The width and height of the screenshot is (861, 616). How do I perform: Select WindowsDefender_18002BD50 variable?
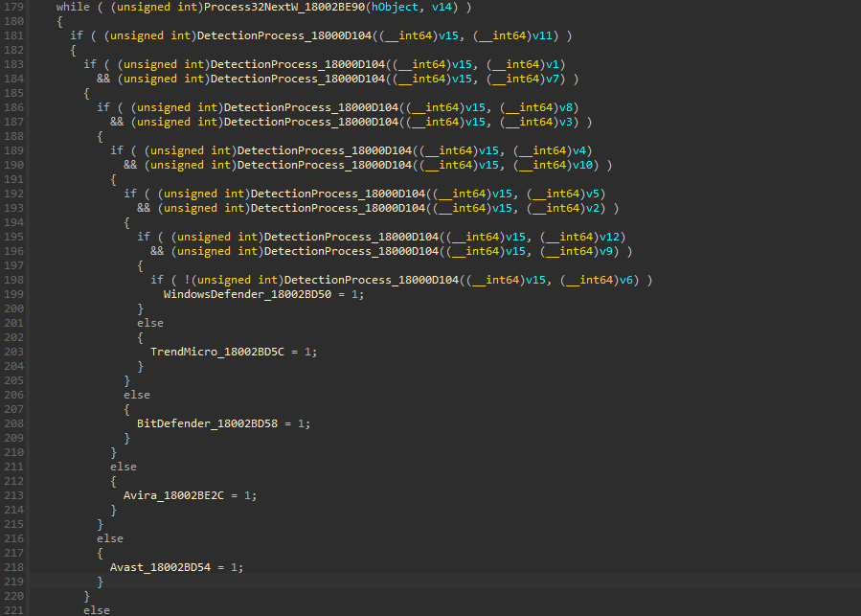248,294
